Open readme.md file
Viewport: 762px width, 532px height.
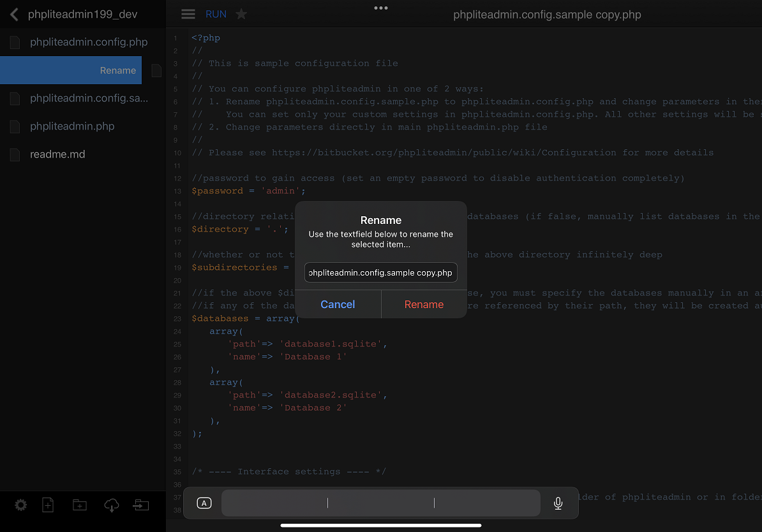pos(57,154)
